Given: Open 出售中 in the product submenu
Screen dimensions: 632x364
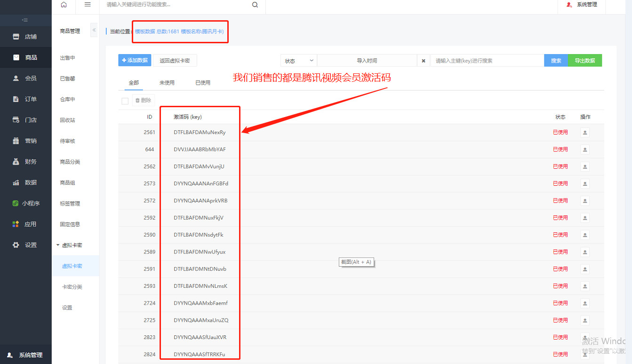Looking at the screenshot, I should 67,58.
